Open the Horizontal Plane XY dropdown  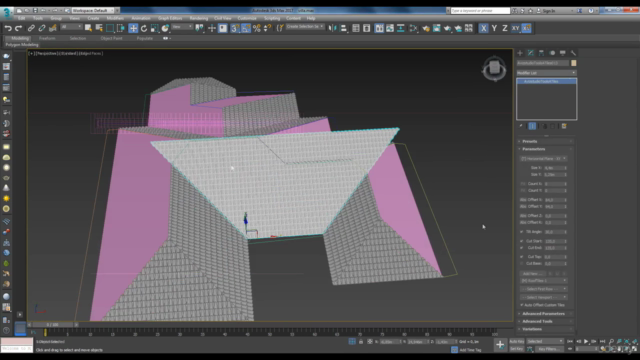(544, 158)
